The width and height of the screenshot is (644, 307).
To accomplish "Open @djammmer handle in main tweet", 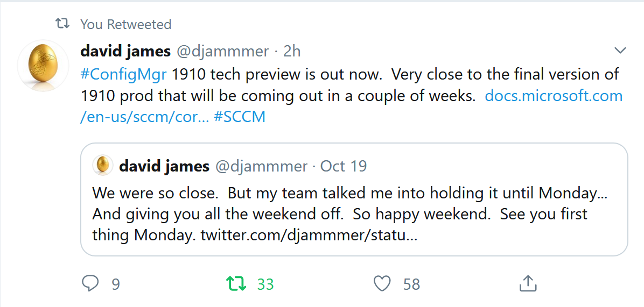I will [222, 51].
